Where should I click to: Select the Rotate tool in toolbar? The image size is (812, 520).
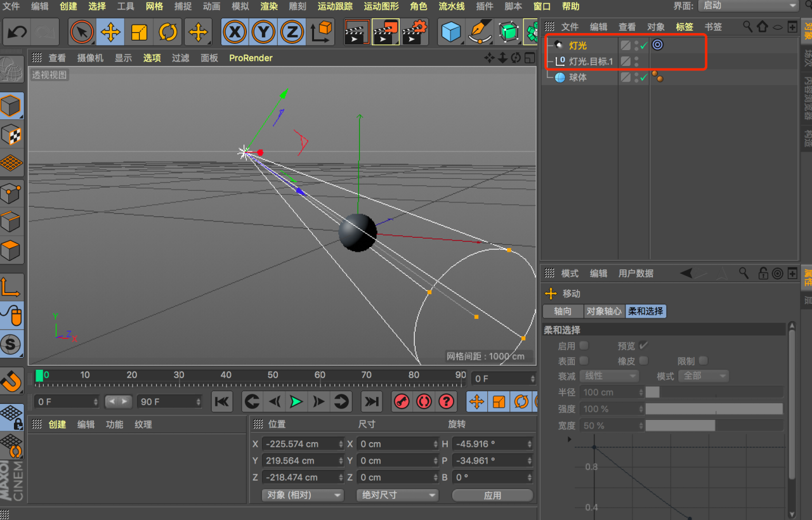point(168,32)
